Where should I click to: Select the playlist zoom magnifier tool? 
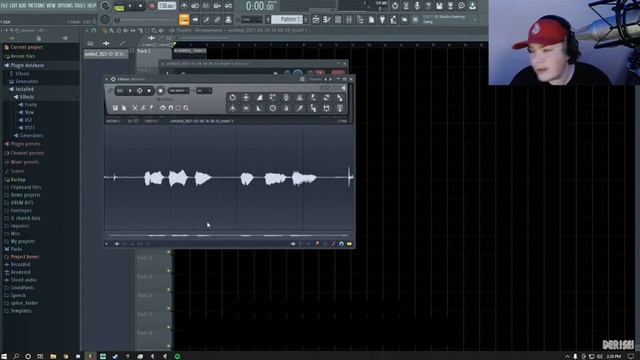[x=154, y=31]
